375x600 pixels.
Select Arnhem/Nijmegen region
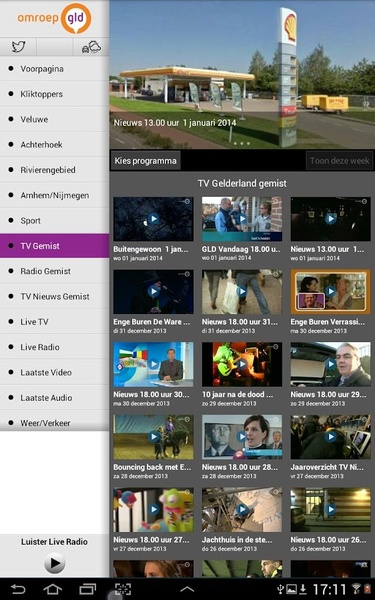click(54, 195)
